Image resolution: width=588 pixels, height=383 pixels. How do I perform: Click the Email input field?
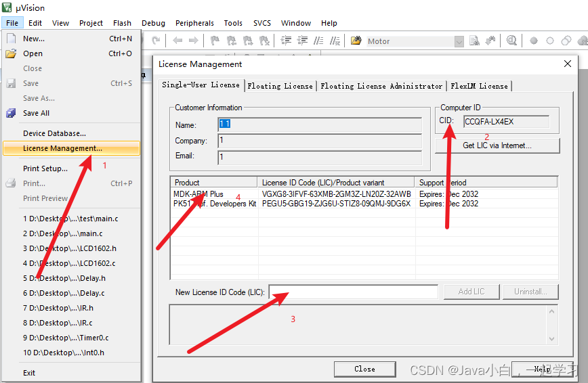[x=320, y=157]
